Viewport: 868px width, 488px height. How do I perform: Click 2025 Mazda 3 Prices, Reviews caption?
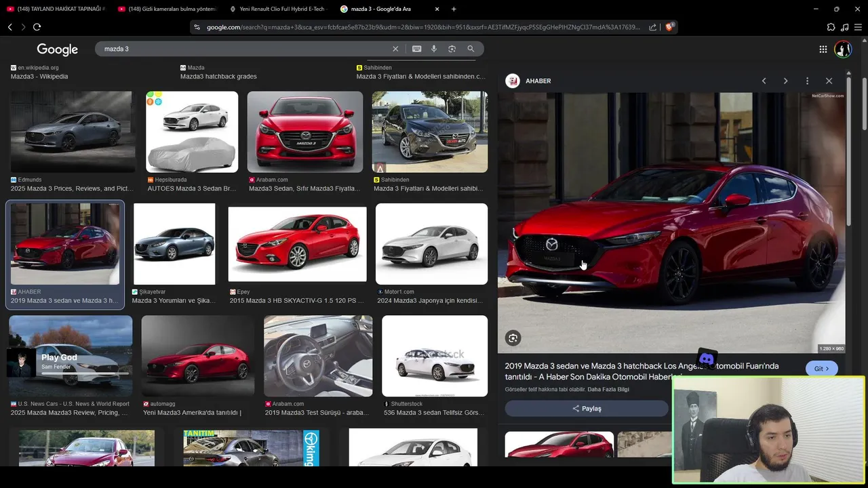[x=72, y=188]
